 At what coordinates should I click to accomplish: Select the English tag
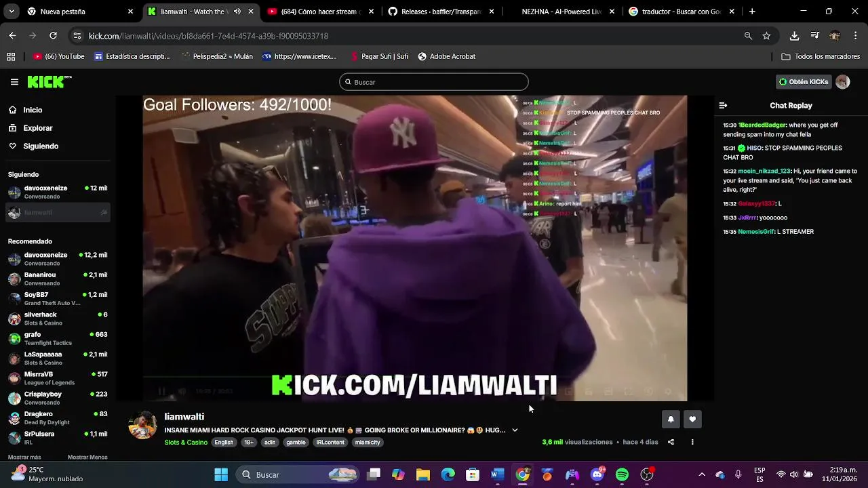point(224,443)
